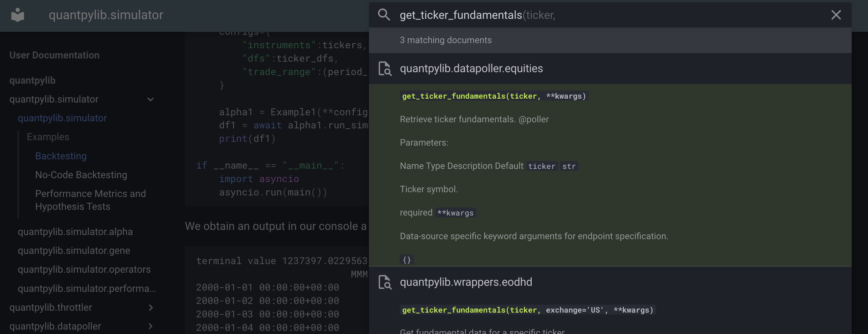Click the 'Ticker symbol.' description text
Screen dimensions: 868x334
click(x=429, y=189)
